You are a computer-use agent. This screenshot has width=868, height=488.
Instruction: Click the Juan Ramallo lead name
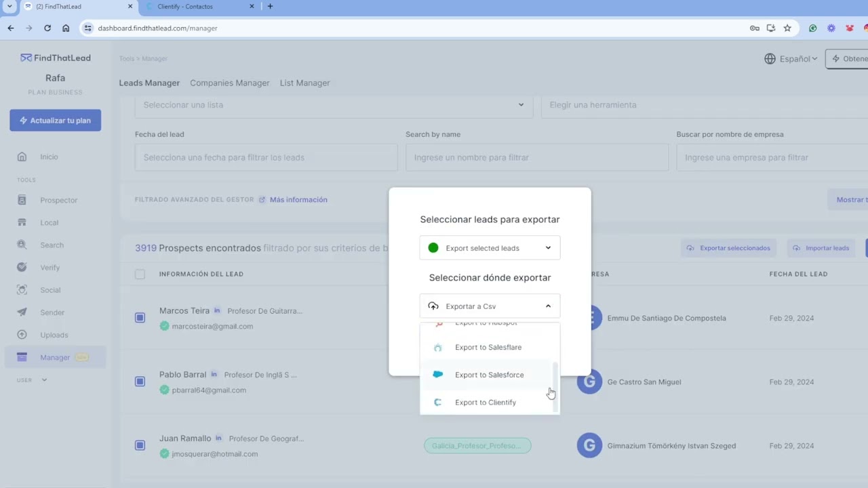tap(185, 439)
